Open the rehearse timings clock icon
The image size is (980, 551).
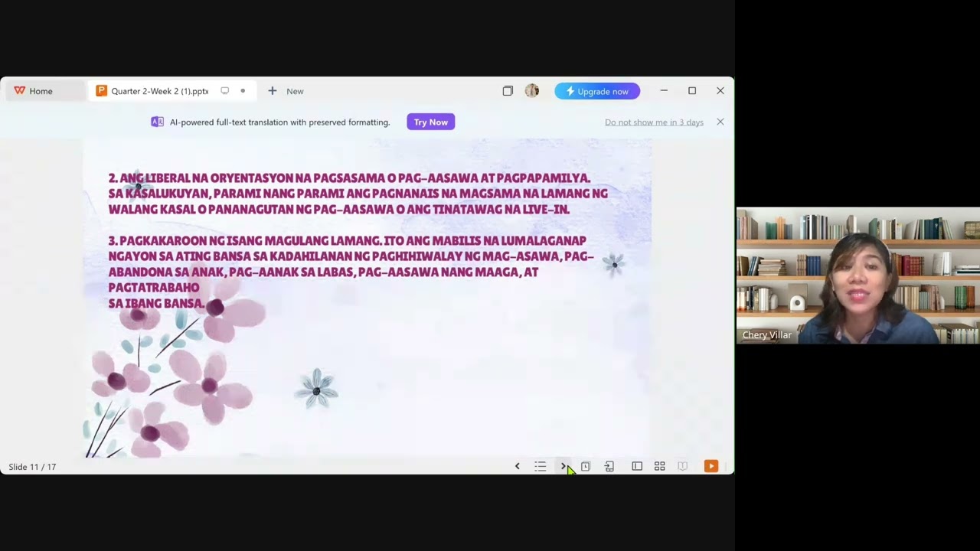pos(586,466)
